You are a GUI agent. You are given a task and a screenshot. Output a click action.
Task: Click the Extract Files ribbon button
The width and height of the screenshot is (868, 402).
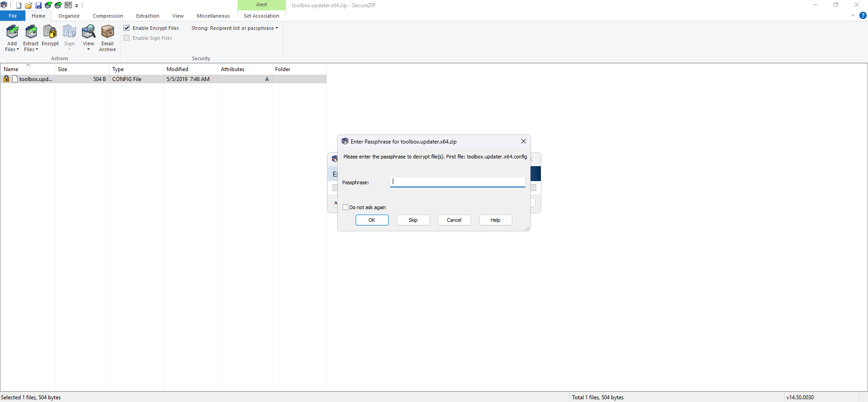point(31,38)
